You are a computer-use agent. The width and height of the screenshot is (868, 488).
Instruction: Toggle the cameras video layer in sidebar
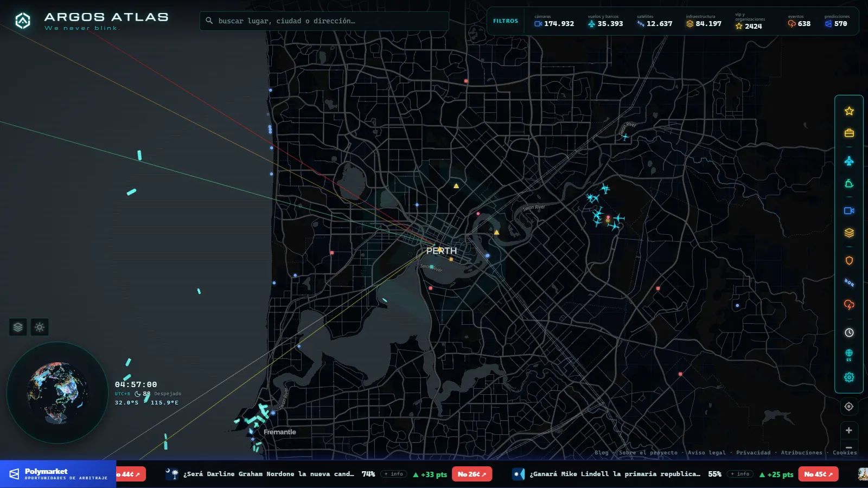click(x=849, y=210)
